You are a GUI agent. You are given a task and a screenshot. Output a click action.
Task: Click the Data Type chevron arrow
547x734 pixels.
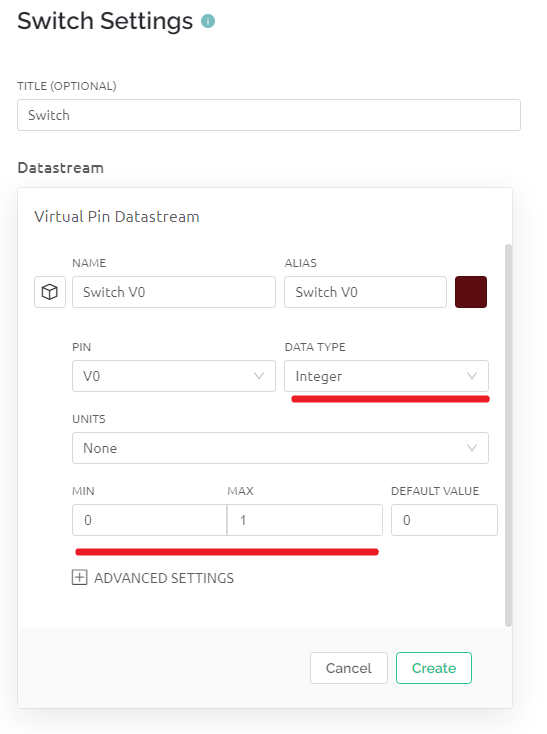click(x=472, y=376)
